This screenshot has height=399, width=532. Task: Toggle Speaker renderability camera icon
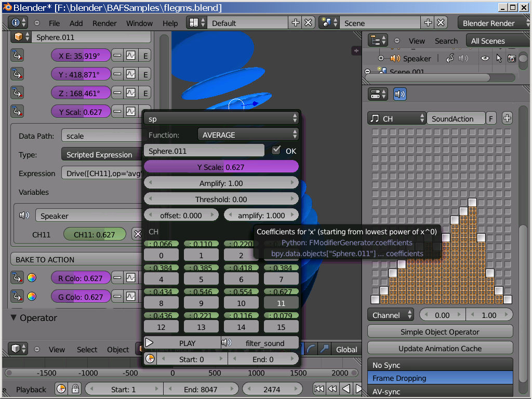(x=511, y=58)
